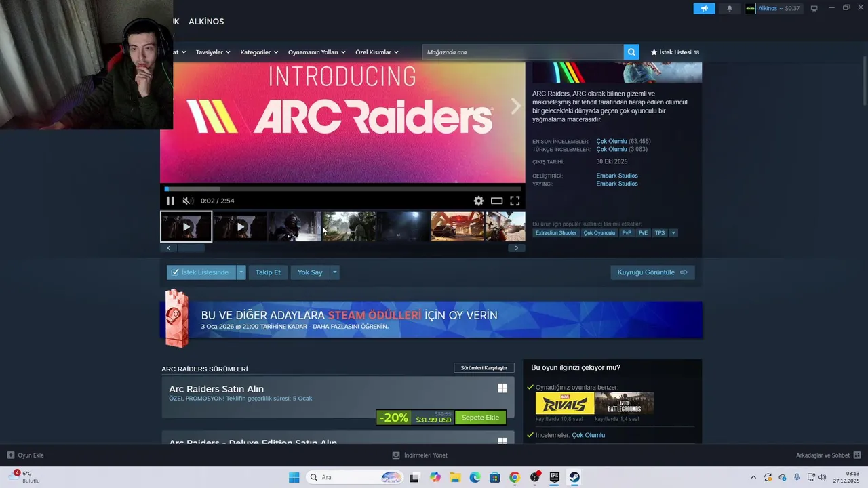The image size is (868, 488).
Task: Open Alkinos account avatar
Action: tap(750, 8)
